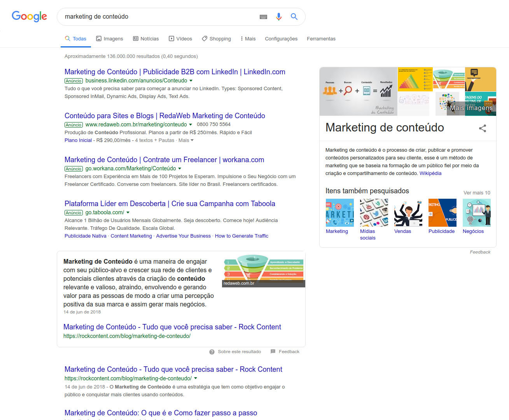This screenshot has width=509, height=420.
Task: Click the Publicidade Nativa sitelink
Action: (86, 236)
